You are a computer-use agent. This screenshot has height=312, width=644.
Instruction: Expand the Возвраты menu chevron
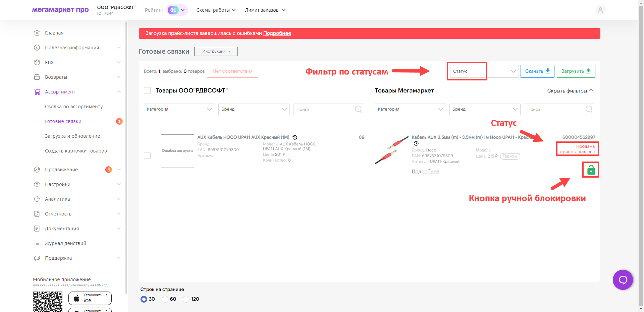pos(119,77)
